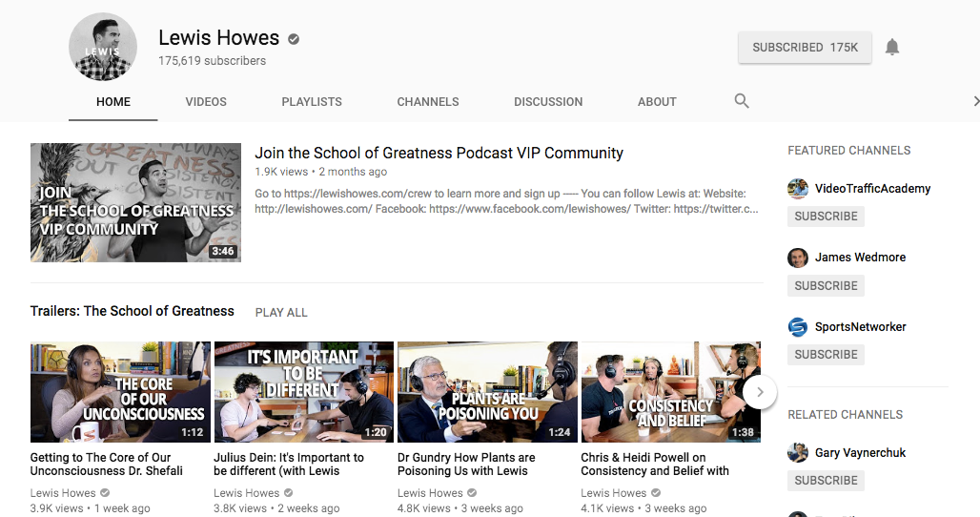Viewport: 980px width, 517px height.
Task: Subscribe to Gary Vaynerchuk
Action: pos(826,480)
